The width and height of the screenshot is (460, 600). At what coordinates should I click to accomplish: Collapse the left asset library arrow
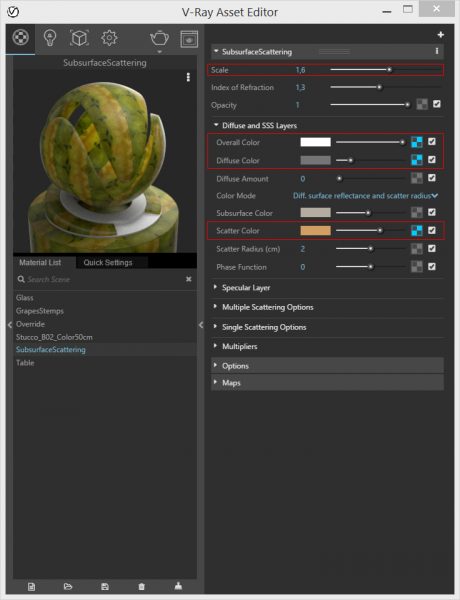[10, 325]
